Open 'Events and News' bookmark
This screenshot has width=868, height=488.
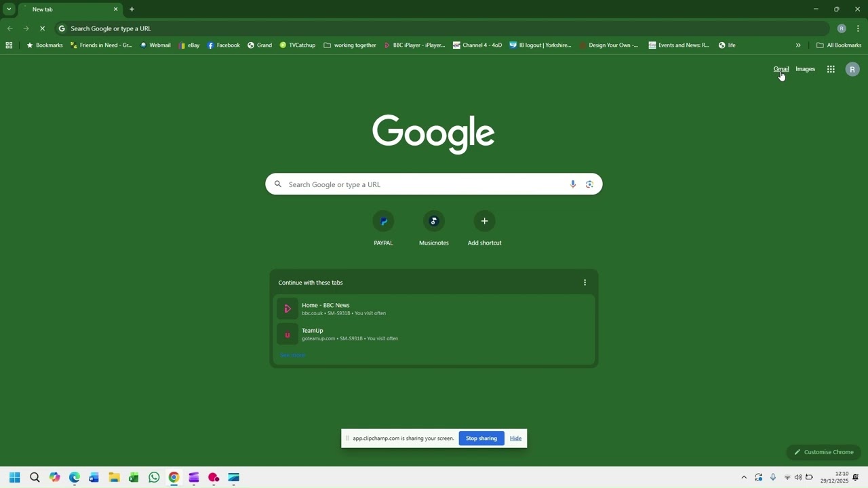pyautogui.click(x=679, y=45)
